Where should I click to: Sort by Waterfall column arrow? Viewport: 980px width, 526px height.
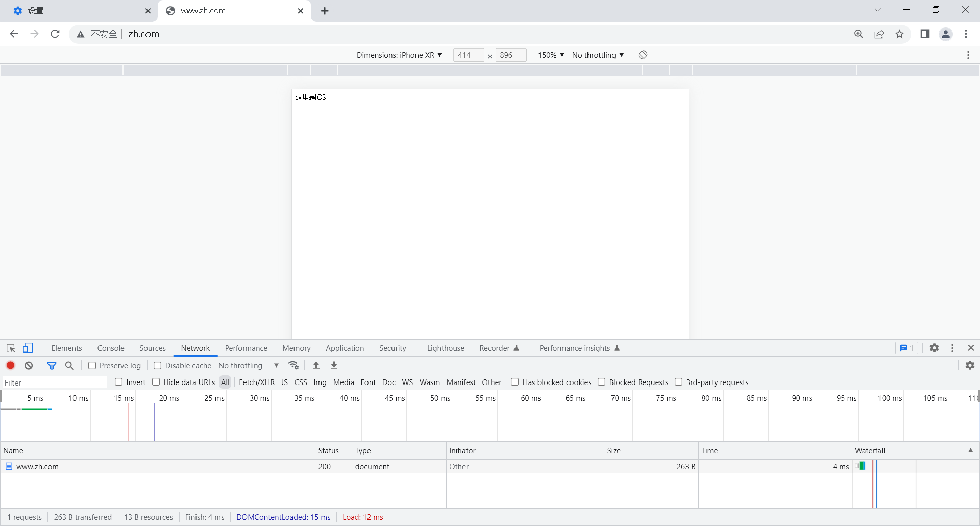pyautogui.click(x=970, y=450)
